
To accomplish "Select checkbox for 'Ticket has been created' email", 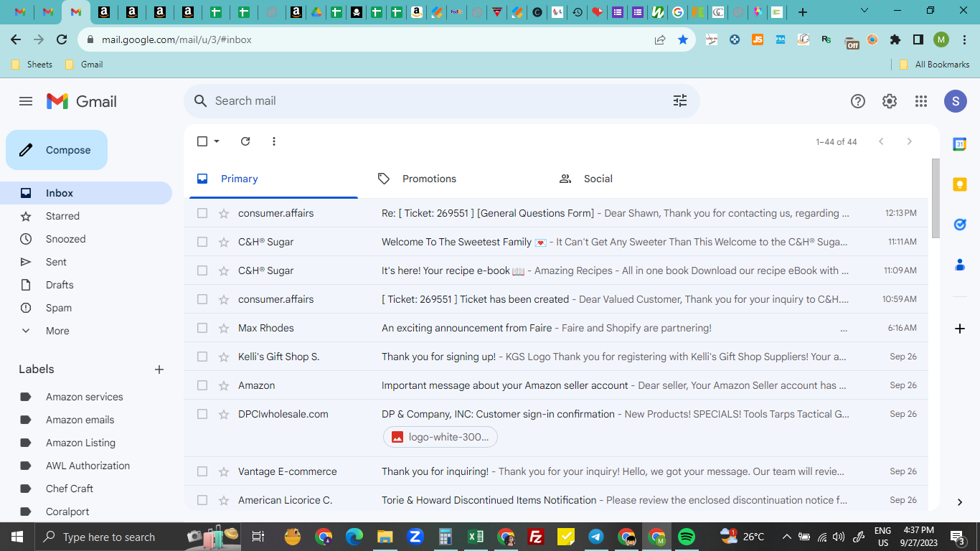I will [202, 299].
